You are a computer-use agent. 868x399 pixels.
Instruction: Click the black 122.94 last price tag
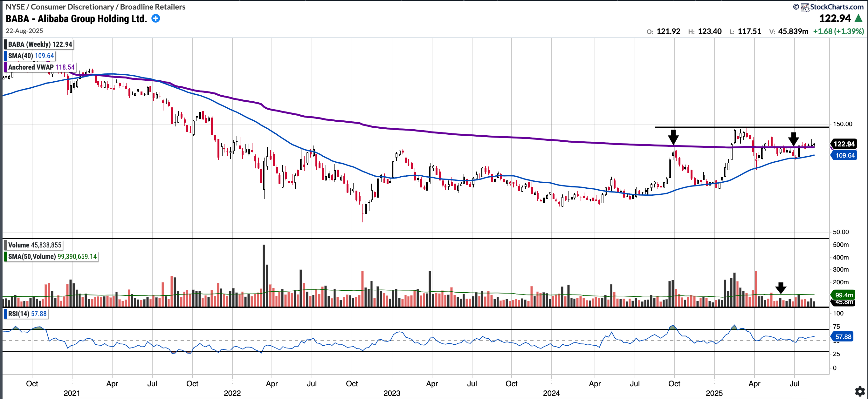coord(844,144)
